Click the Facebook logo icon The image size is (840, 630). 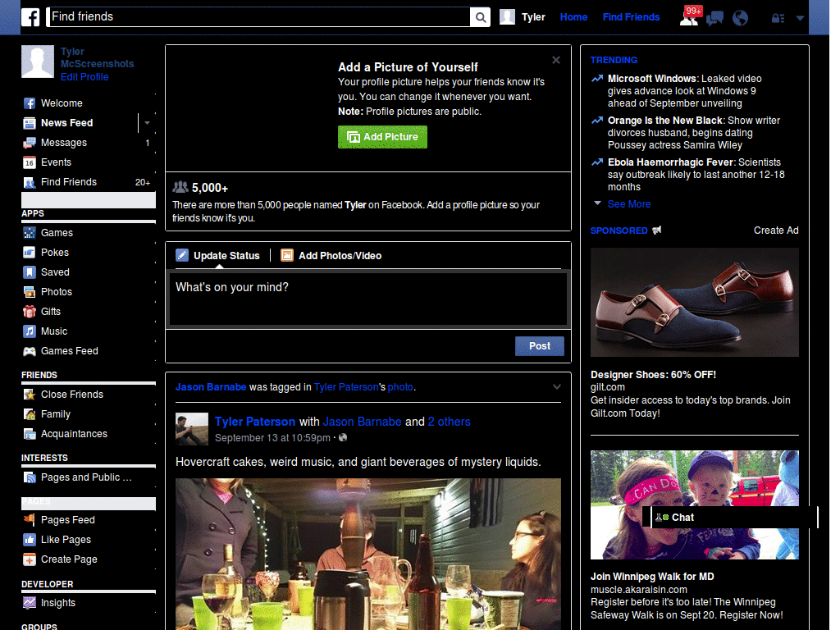coord(30,17)
